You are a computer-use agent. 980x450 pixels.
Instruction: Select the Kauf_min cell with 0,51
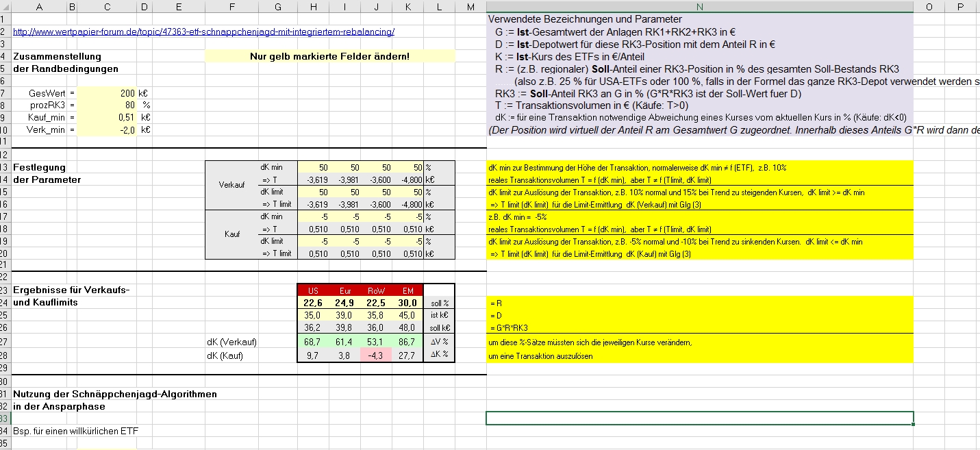107,117
